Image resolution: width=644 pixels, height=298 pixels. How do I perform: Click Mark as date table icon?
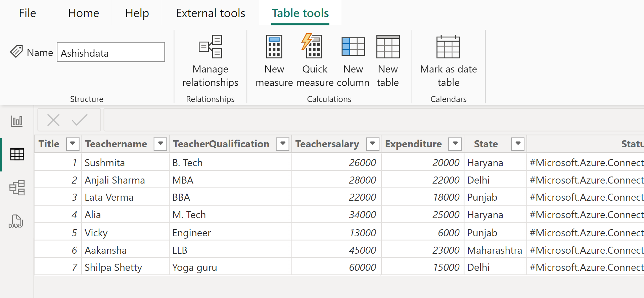click(x=448, y=47)
